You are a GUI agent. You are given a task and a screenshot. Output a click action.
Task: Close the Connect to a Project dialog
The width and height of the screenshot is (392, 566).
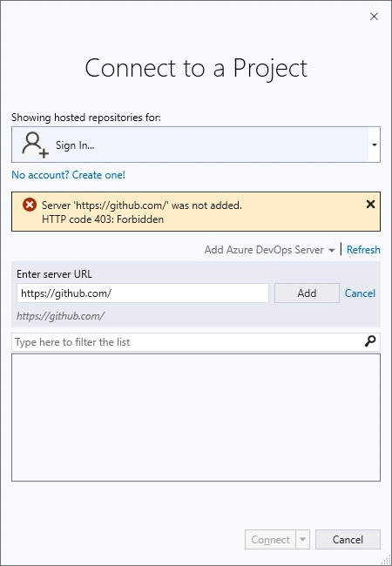(x=374, y=17)
